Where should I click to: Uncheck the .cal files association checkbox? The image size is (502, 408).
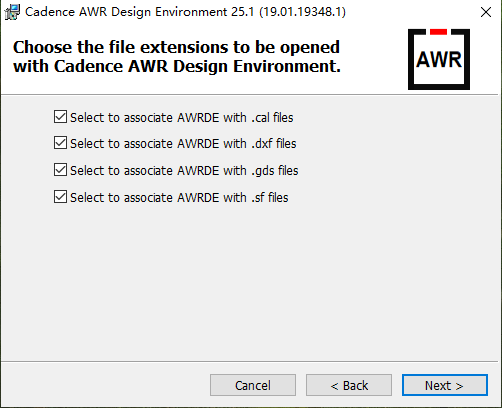[x=60, y=117]
